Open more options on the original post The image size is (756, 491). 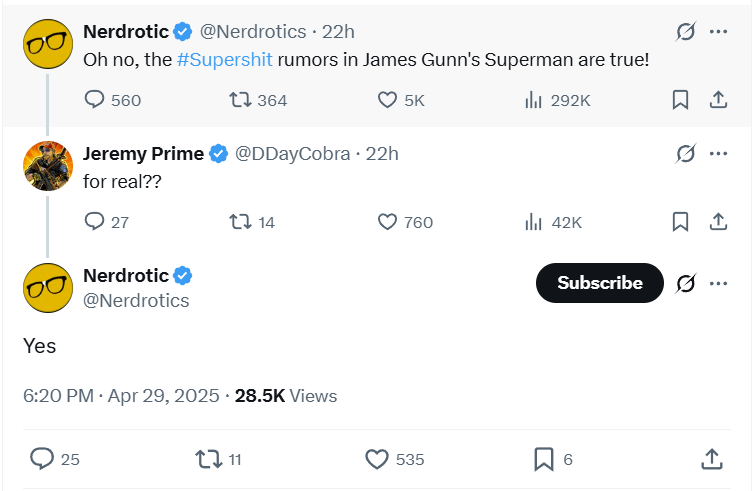(x=718, y=31)
